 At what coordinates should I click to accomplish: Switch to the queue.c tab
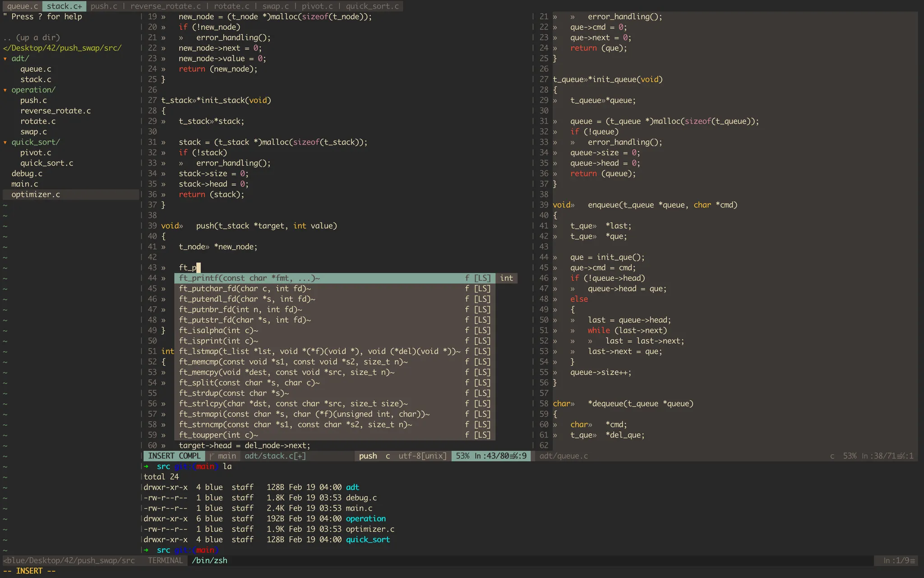pos(22,6)
